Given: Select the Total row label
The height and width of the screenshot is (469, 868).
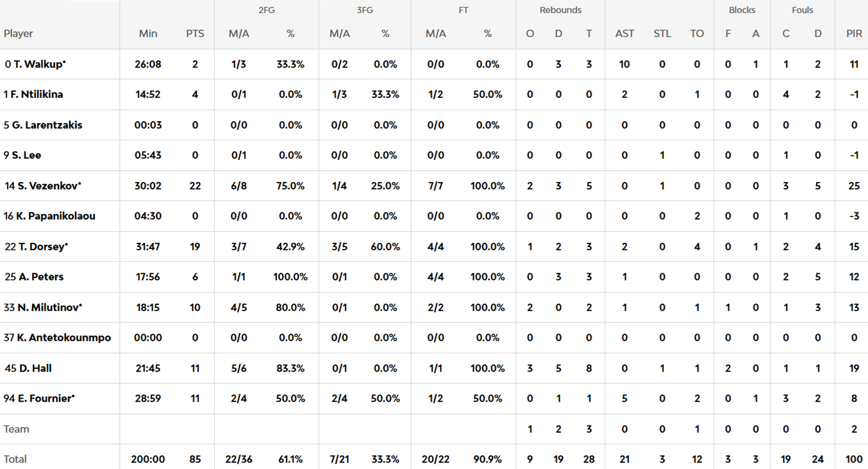Looking at the screenshot, I should click(x=15, y=459).
